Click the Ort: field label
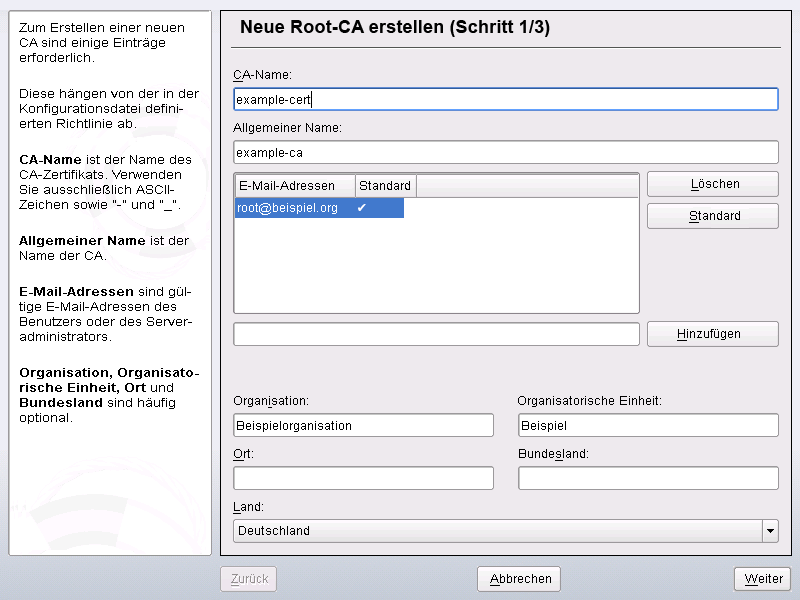The image size is (800, 600). 243,454
